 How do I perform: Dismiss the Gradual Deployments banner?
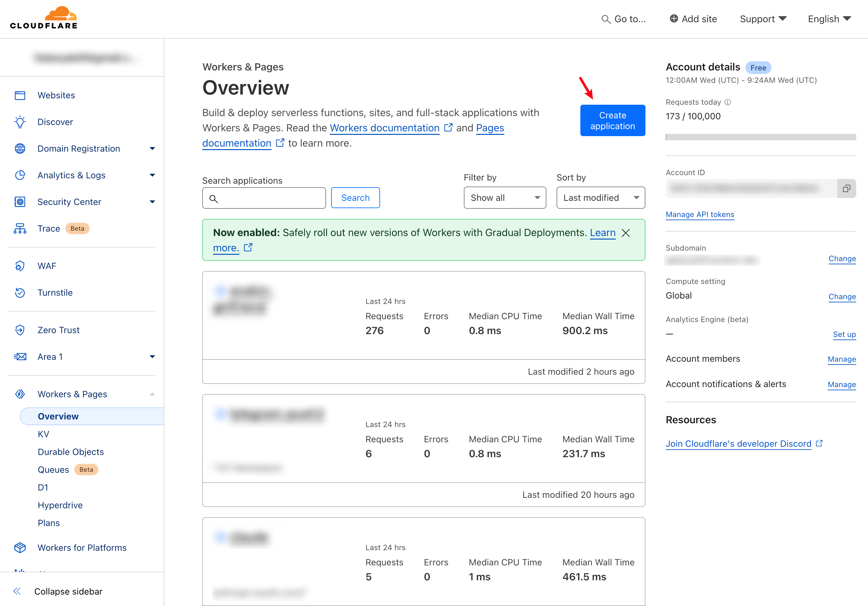pyautogui.click(x=626, y=233)
